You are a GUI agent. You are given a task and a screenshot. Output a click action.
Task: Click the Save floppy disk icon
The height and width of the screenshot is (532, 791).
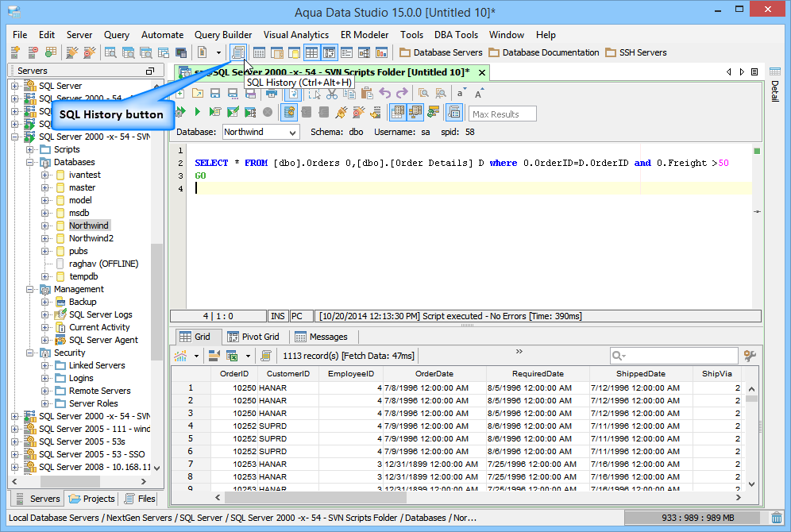coord(215,93)
